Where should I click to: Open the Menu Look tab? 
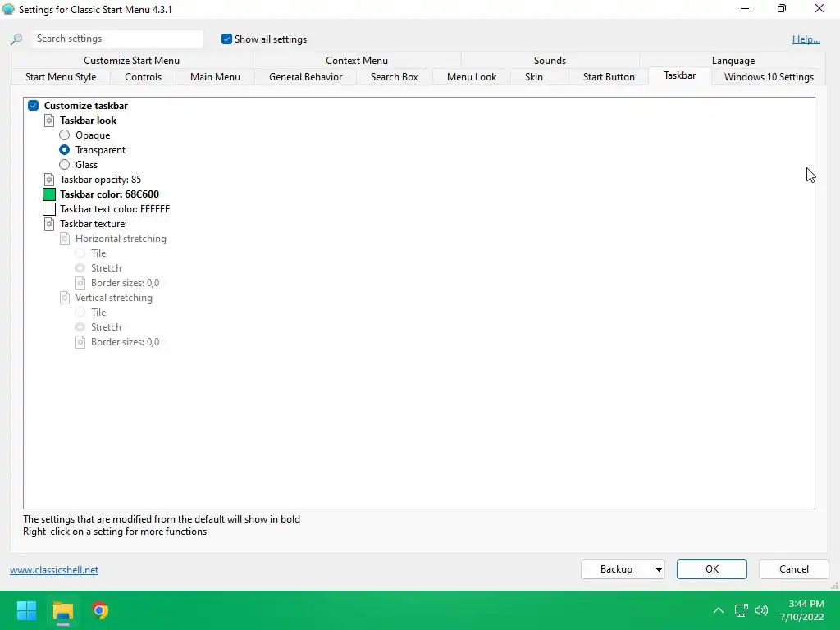472,77
